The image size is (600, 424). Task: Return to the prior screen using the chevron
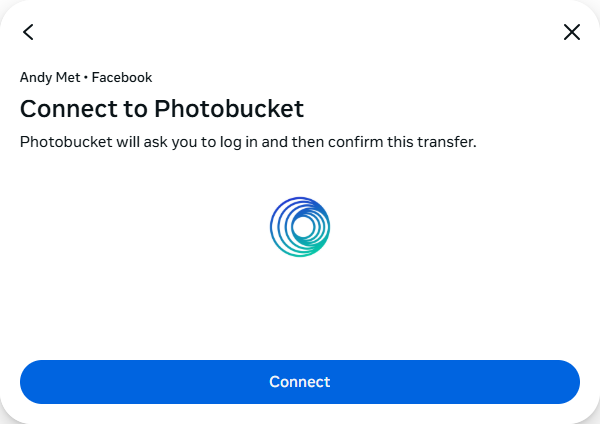28,32
